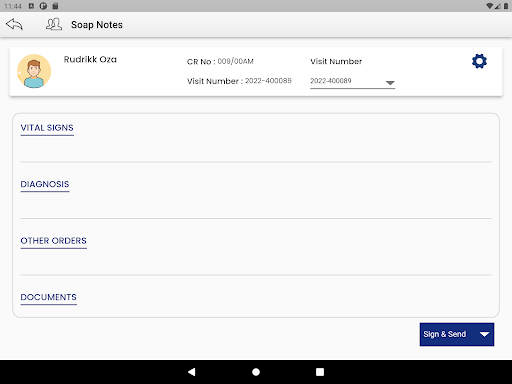
Task: Tap the battery icon in the status bar
Action: pos(506,6)
